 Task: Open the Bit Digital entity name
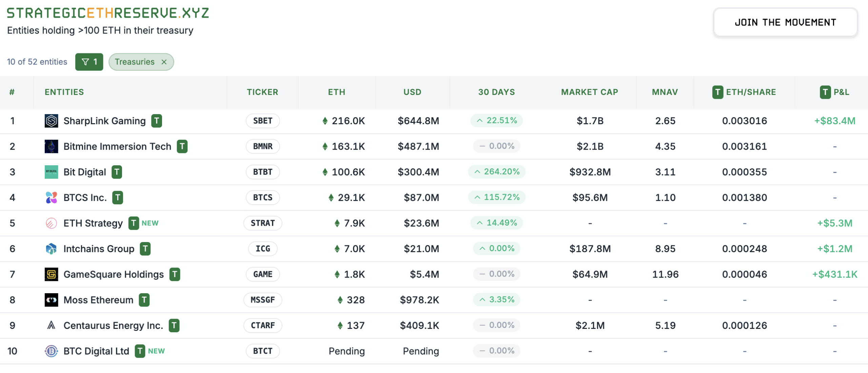tap(85, 172)
